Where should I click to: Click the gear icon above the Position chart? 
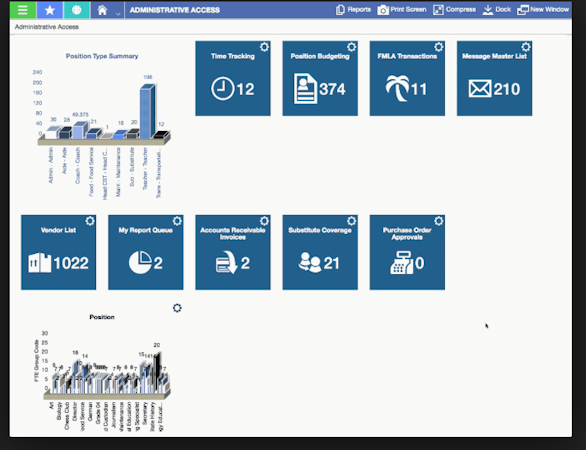(177, 308)
